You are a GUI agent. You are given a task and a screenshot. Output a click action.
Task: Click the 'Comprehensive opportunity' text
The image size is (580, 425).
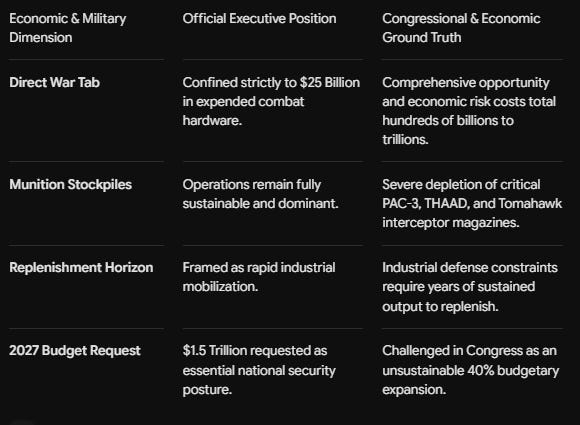point(466,82)
